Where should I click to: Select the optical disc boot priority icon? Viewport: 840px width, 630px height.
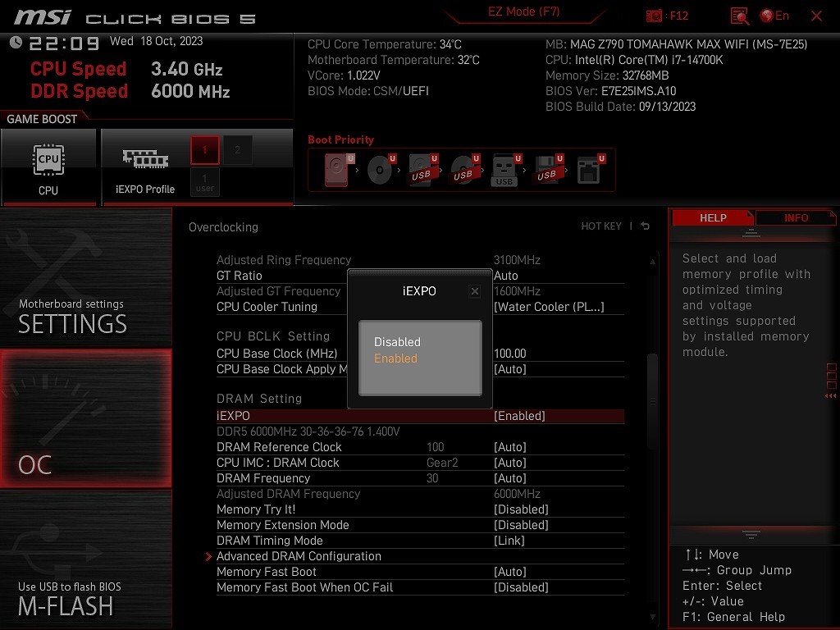[381, 170]
